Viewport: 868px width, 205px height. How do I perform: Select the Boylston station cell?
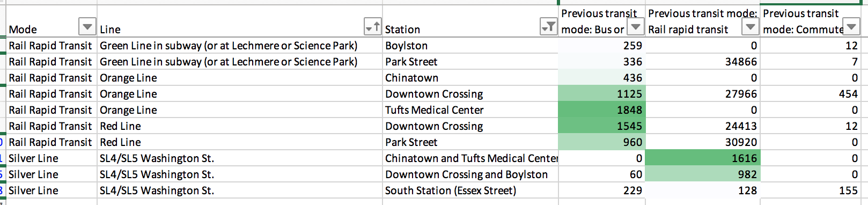[470, 46]
